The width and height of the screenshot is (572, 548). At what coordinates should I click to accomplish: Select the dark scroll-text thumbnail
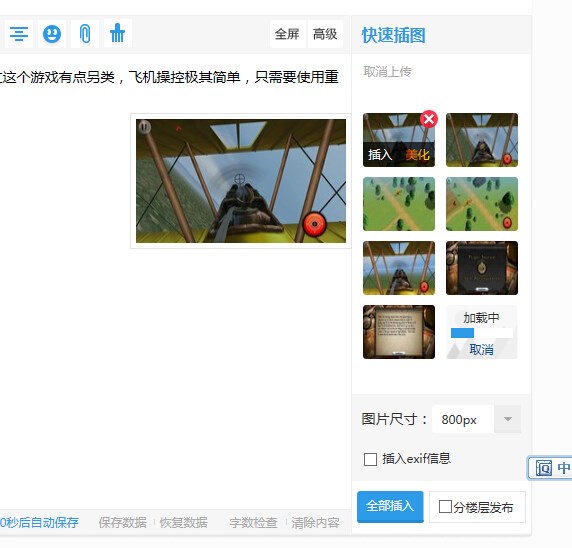tap(482, 268)
